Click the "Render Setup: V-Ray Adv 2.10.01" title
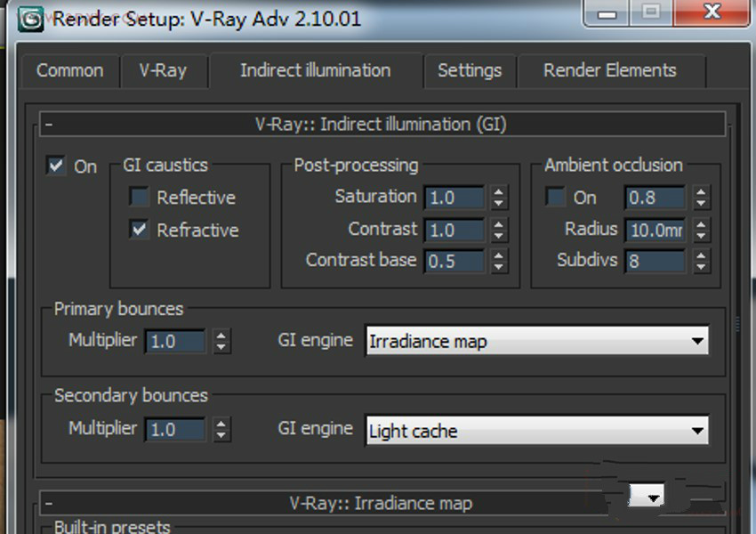 pyautogui.click(x=207, y=20)
